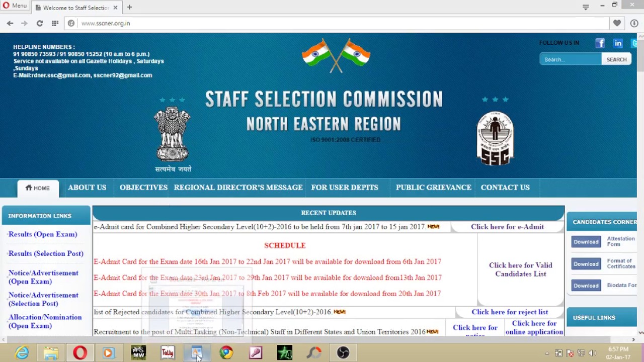Open File Explorer from taskbar
The height and width of the screenshot is (362, 644).
[x=51, y=353]
